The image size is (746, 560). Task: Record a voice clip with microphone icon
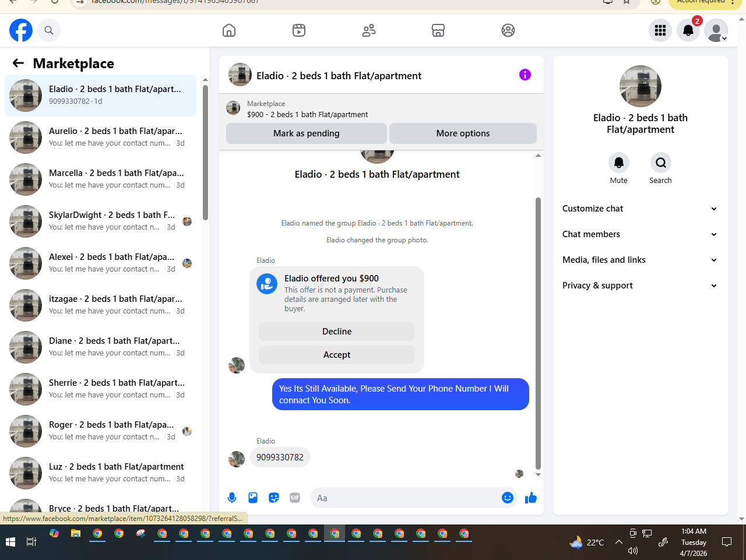coord(232,498)
